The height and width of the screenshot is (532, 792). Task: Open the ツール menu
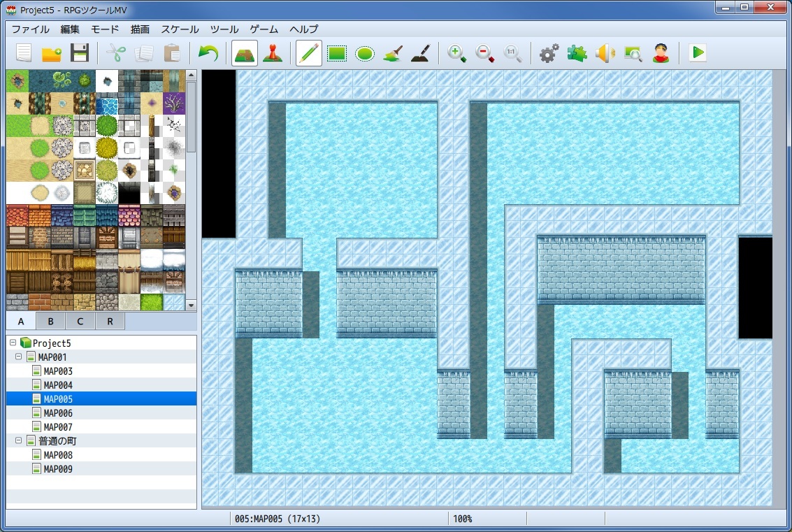224,29
